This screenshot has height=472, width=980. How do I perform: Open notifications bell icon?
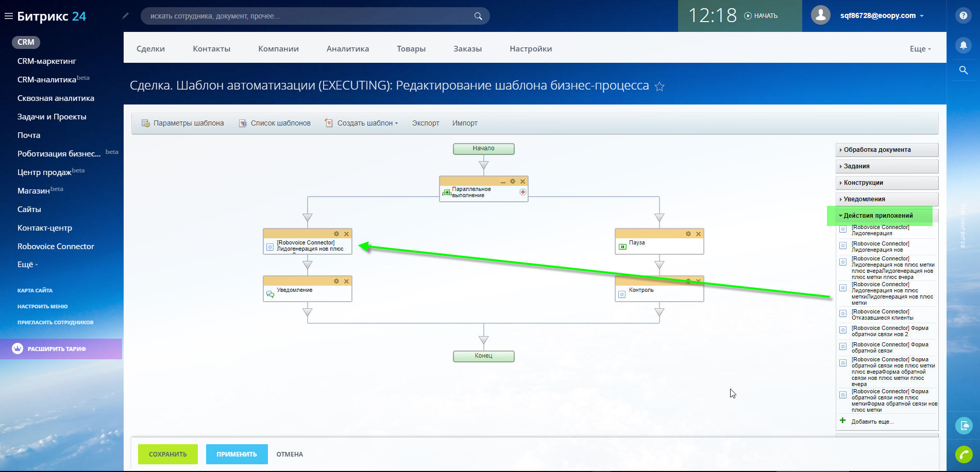click(963, 45)
